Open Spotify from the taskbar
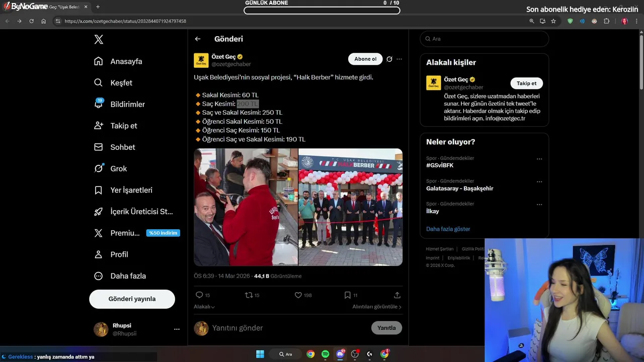 coord(325,354)
